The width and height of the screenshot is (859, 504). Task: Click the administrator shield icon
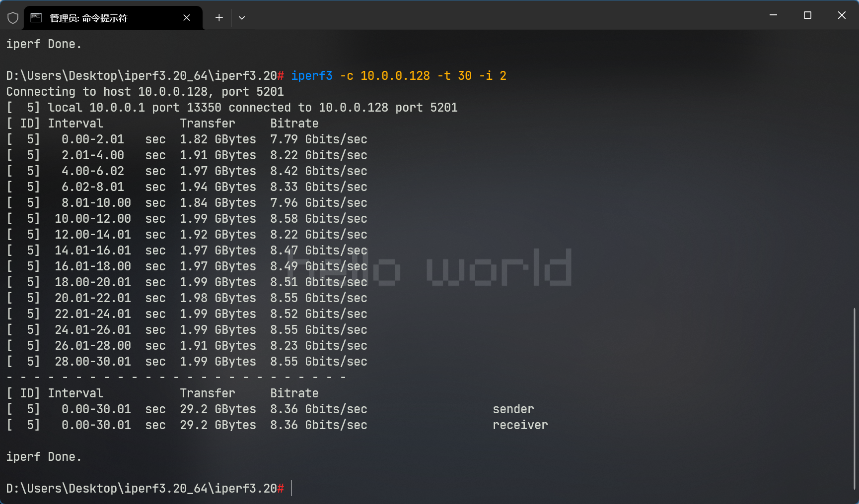[13, 18]
